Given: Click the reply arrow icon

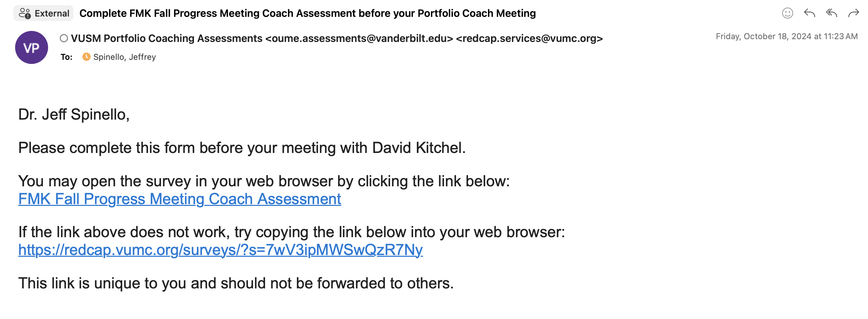Looking at the screenshot, I should click(x=809, y=13).
